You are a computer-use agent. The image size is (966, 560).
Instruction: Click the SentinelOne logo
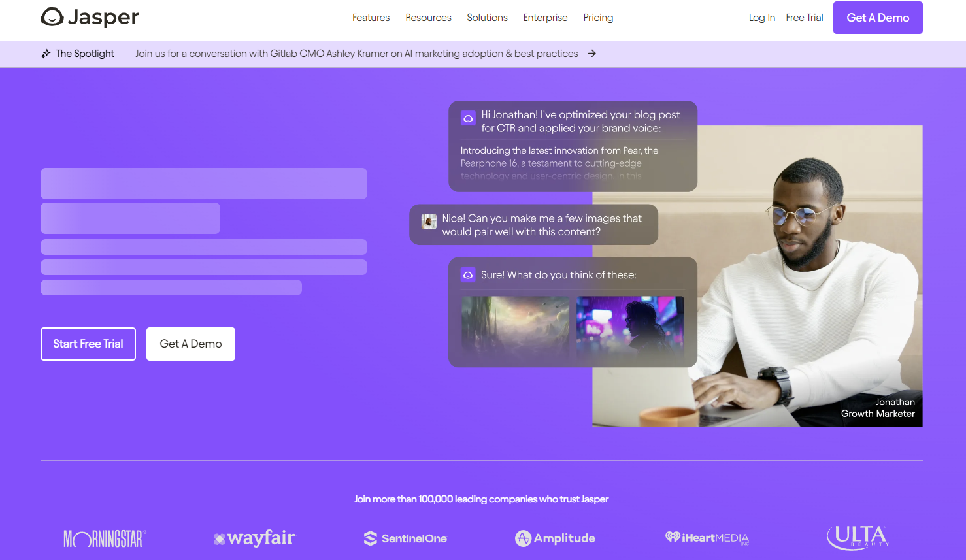pos(405,538)
